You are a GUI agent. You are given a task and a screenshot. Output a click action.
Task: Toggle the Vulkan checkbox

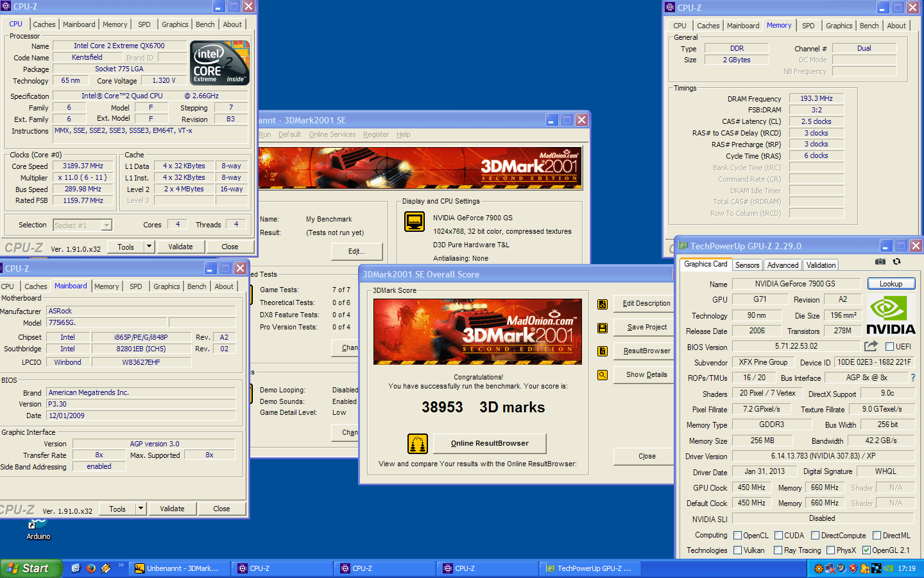pos(738,550)
